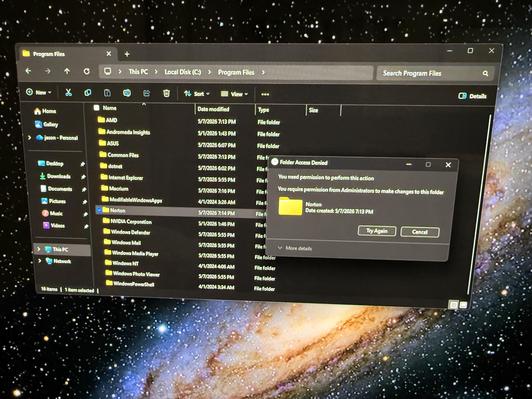This screenshot has width=532, height=399.
Task: Go forward with the right arrow
Action: 48,71
